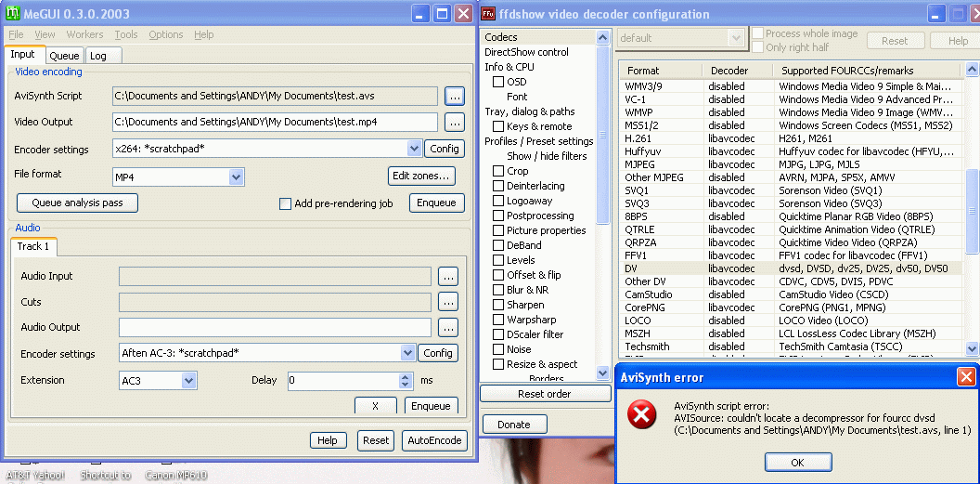The width and height of the screenshot is (980, 484).
Task: Click the Format column header
Action: point(662,71)
